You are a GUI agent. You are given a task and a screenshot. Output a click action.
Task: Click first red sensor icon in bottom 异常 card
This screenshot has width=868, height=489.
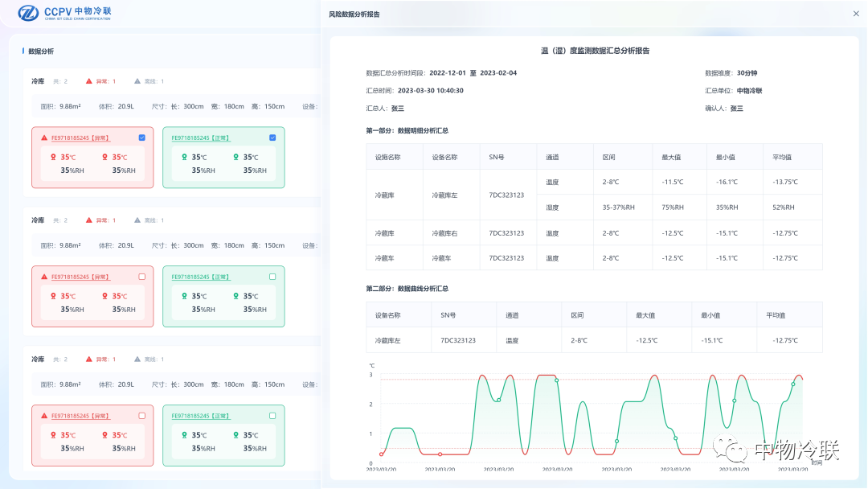coord(53,435)
